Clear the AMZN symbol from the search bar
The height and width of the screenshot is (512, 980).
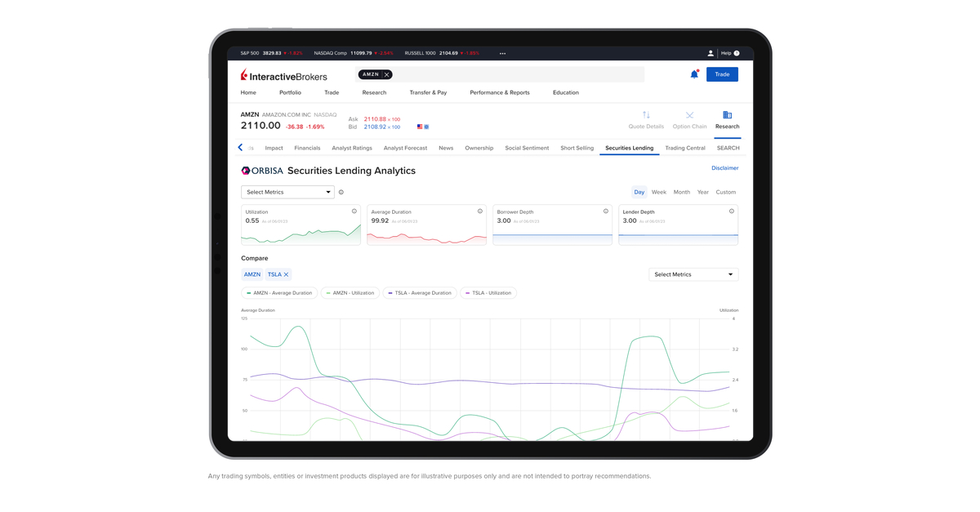pyautogui.click(x=385, y=73)
